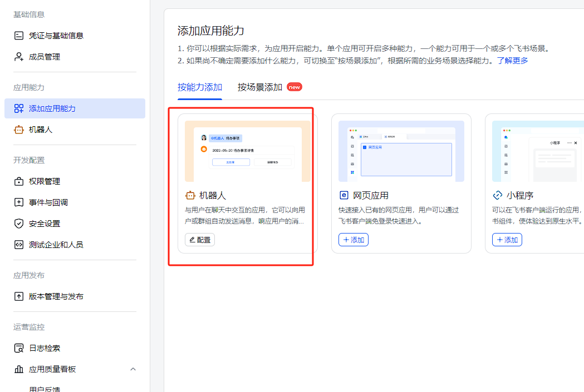Click 添加 button for 小程序
584x392 pixels.
point(507,240)
